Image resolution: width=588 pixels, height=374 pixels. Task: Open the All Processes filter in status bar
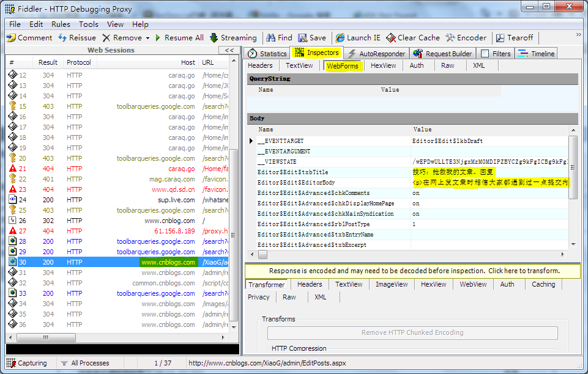(x=85, y=363)
